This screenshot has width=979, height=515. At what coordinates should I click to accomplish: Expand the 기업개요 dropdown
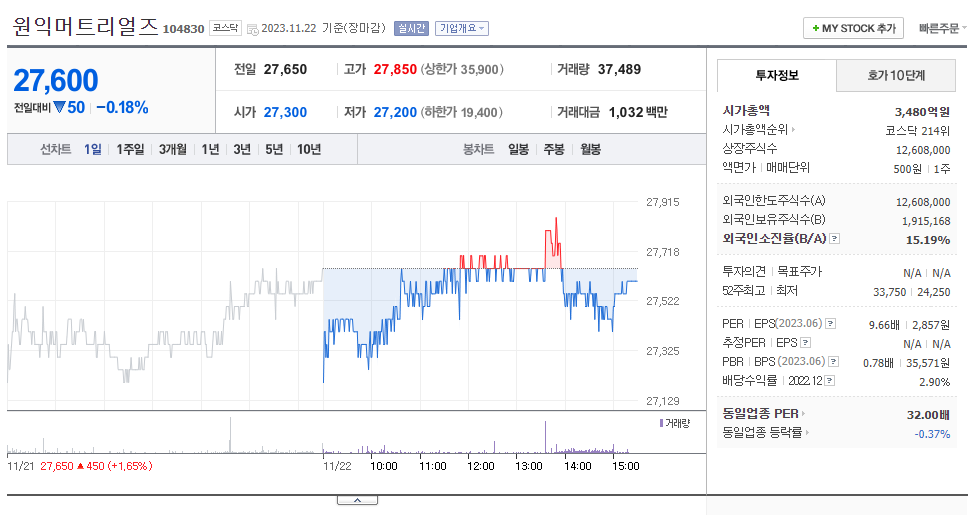pos(461,28)
